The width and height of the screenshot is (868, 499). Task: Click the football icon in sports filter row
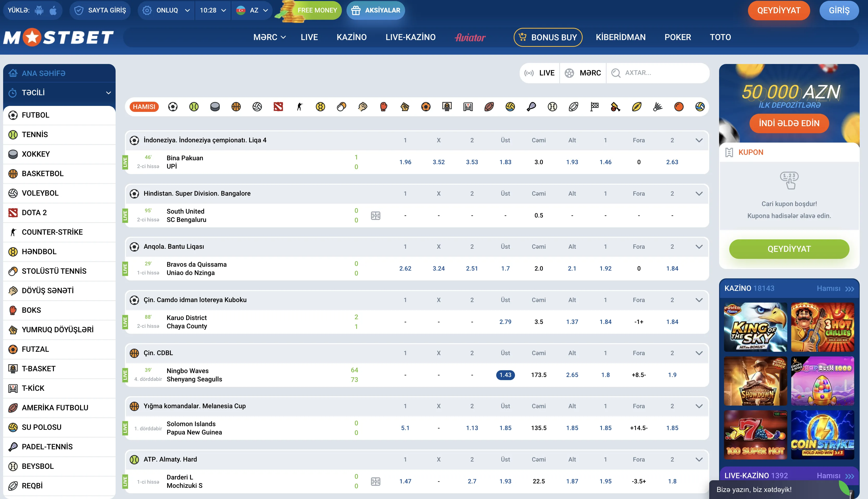(x=173, y=107)
